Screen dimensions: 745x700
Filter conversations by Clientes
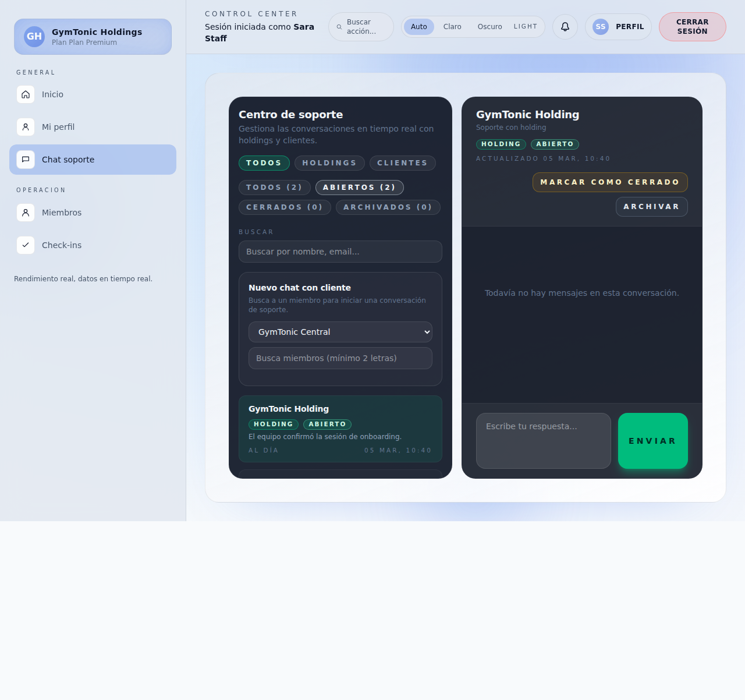pos(402,163)
